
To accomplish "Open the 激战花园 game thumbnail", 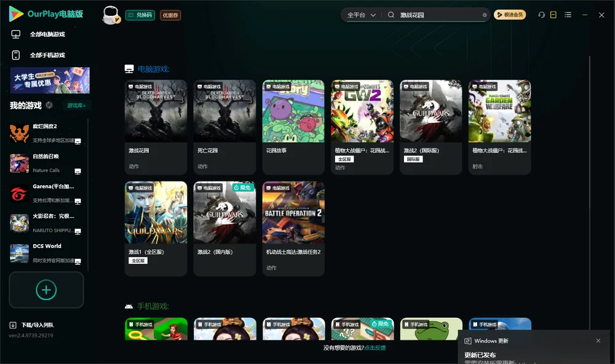I will click(156, 111).
